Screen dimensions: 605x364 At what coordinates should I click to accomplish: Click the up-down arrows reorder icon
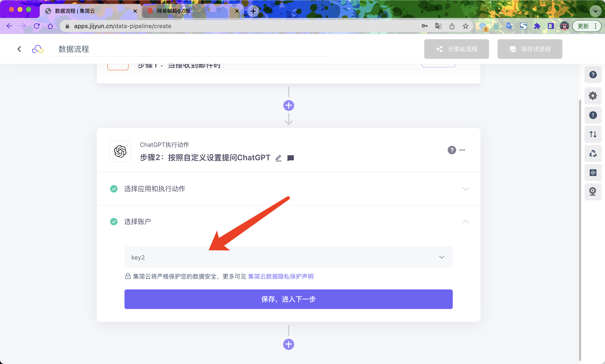pyautogui.click(x=593, y=134)
